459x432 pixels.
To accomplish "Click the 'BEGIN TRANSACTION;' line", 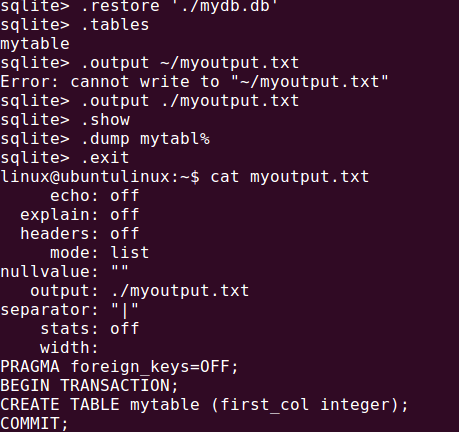I will pyautogui.click(x=89, y=386).
